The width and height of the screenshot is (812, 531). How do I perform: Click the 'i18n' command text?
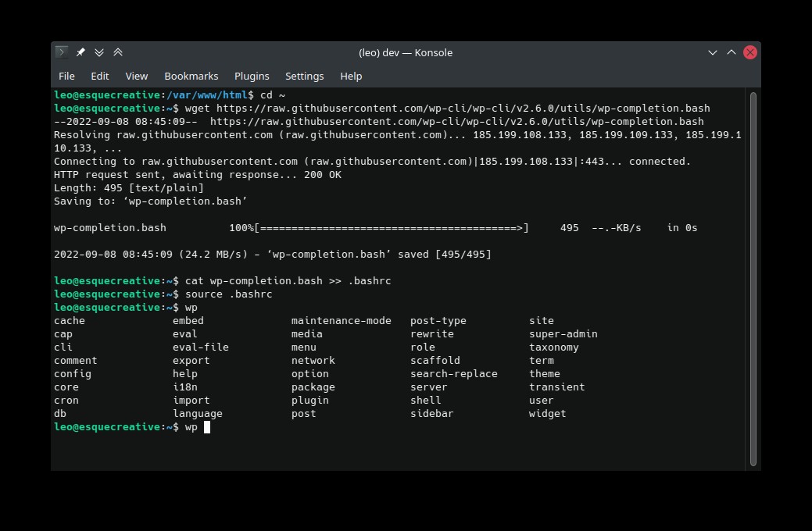[x=185, y=387]
